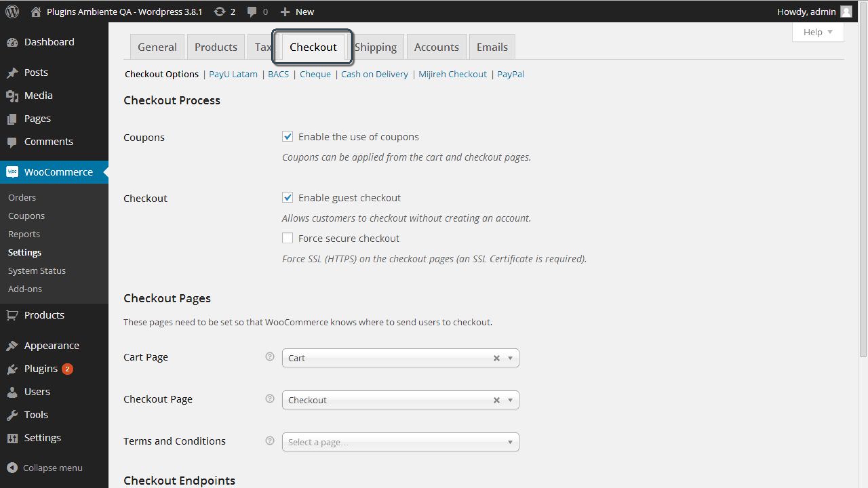The width and height of the screenshot is (868, 488).
Task: Click the New content plus icon
Action: click(284, 11)
